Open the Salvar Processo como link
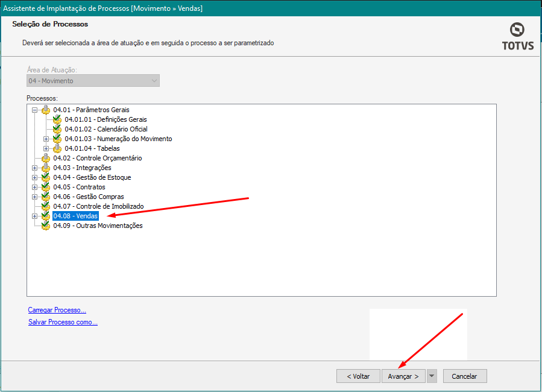 pyautogui.click(x=63, y=322)
